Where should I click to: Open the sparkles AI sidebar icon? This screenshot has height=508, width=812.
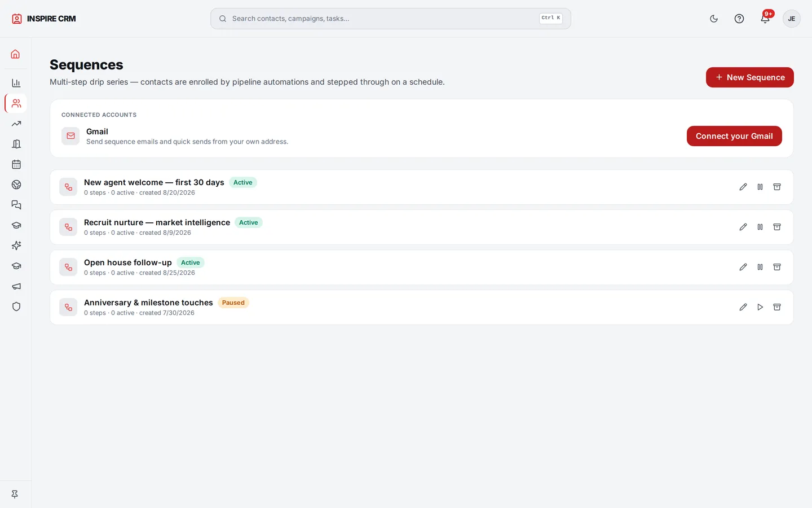[x=16, y=246]
